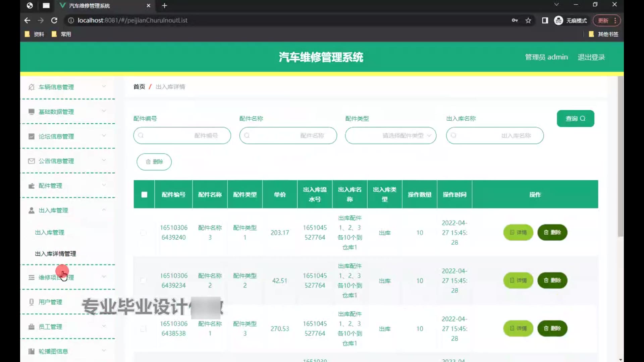
Task: Toggle the select-all checkbox in table header
Action: click(144, 195)
